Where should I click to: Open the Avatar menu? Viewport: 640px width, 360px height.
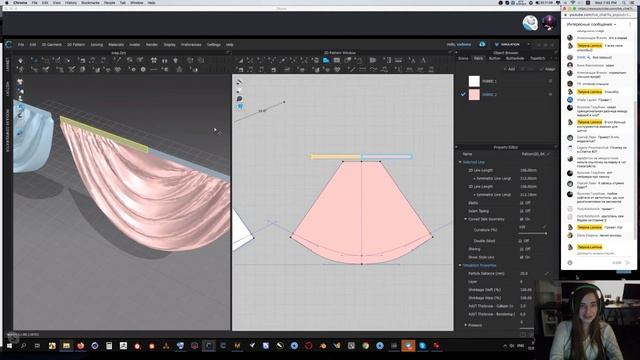pyautogui.click(x=135, y=44)
